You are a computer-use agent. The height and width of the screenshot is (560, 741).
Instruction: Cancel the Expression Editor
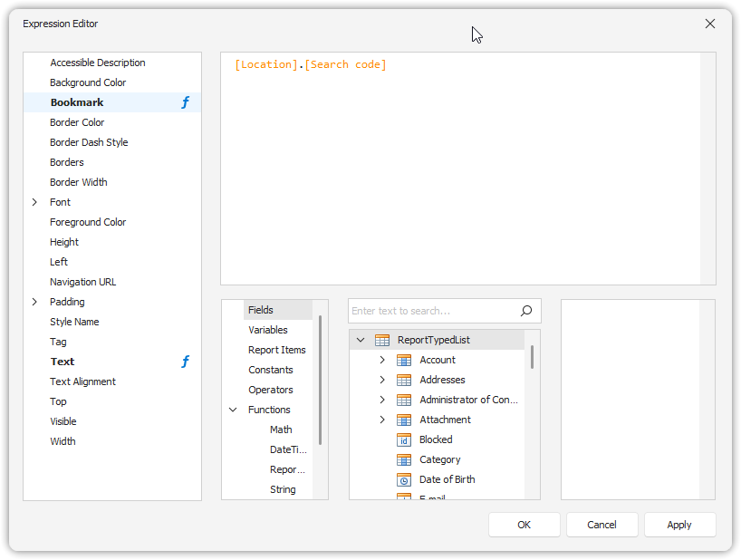click(601, 525)
